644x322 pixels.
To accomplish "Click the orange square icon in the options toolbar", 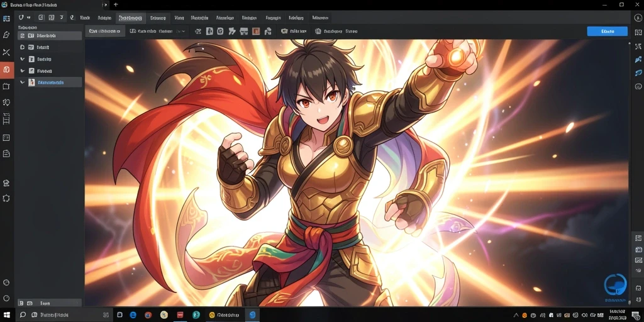I will pyautogui.click(x=256, y=31).
